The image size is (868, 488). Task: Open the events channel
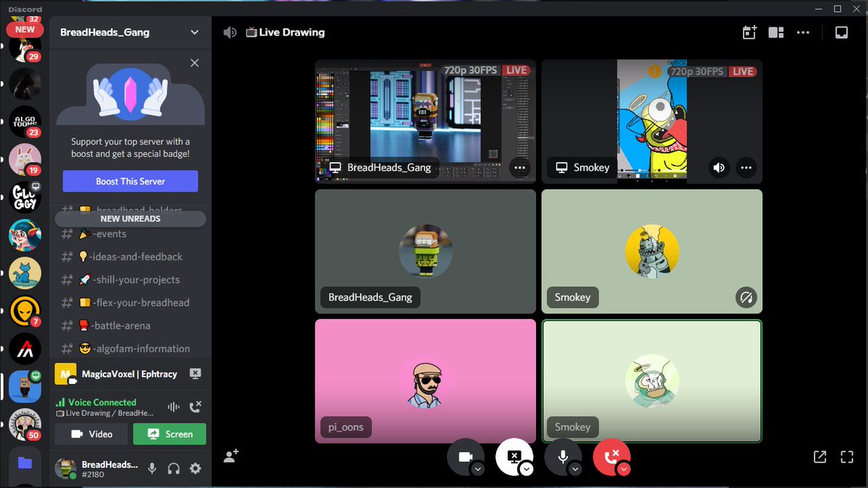130,234
